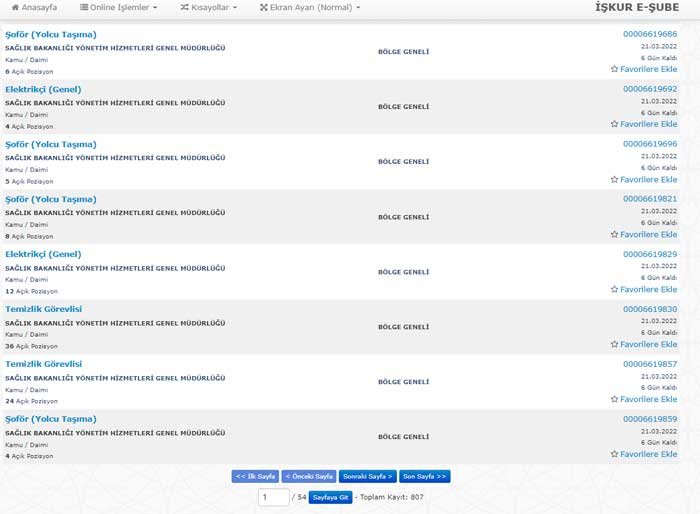This screenshot has width=700, height=514.
Task: Click the star next to listing 00006619830
Action: 614,345
